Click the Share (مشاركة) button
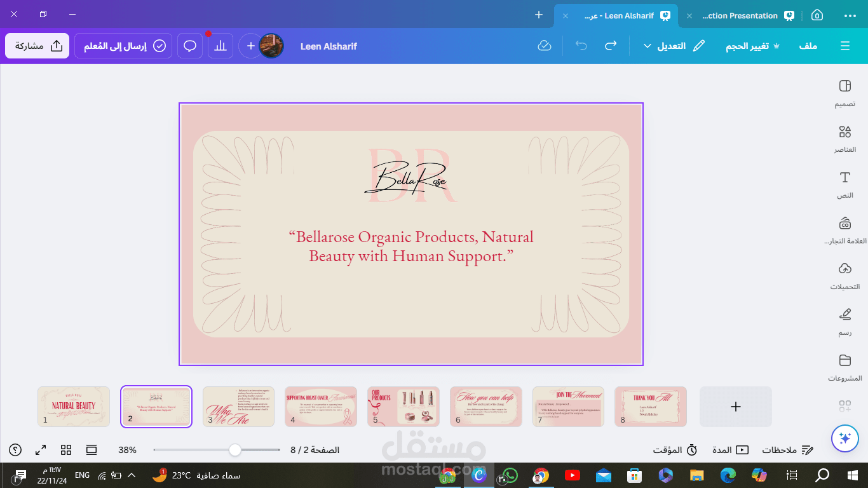This screenshot has width=868, height=488. [37, 46]
